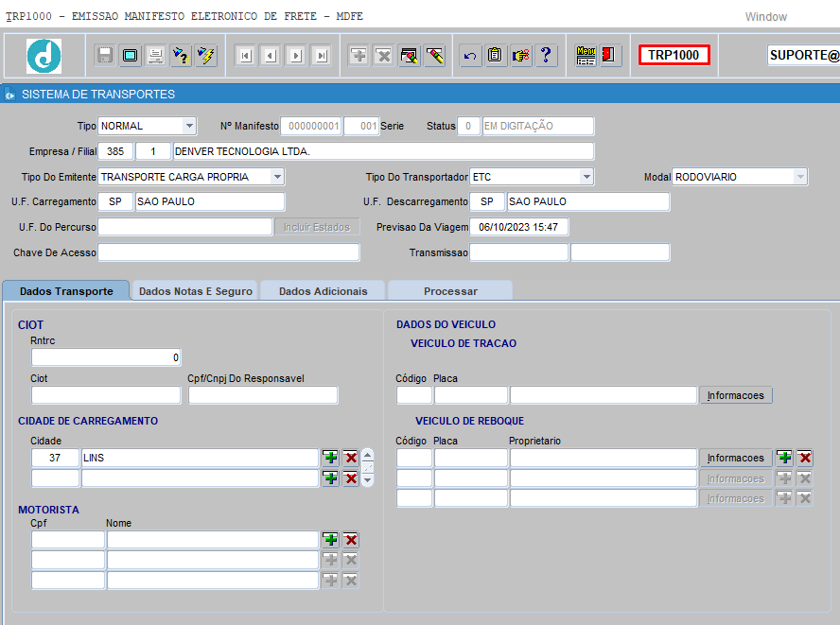
Task: Go to next record arrow icon
Action: [296, 55]
